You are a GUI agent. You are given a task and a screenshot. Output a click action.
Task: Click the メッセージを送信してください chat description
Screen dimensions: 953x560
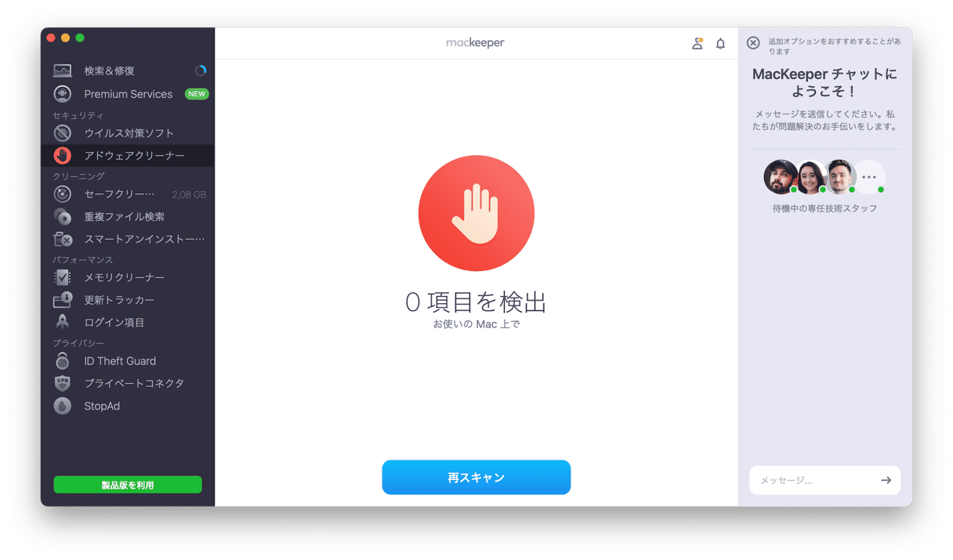click(825, 121)
